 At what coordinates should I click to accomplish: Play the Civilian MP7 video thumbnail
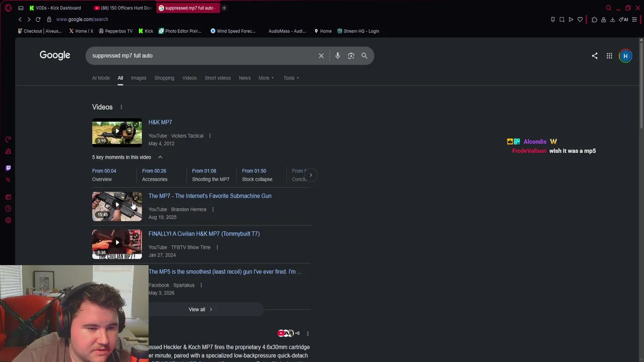117,244
